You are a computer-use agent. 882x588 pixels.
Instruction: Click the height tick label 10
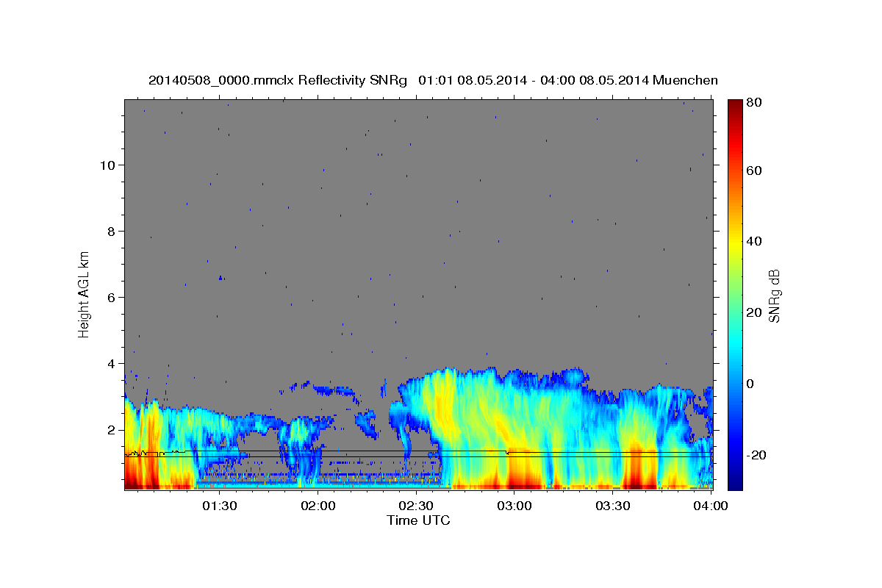(x=107, y=165)
